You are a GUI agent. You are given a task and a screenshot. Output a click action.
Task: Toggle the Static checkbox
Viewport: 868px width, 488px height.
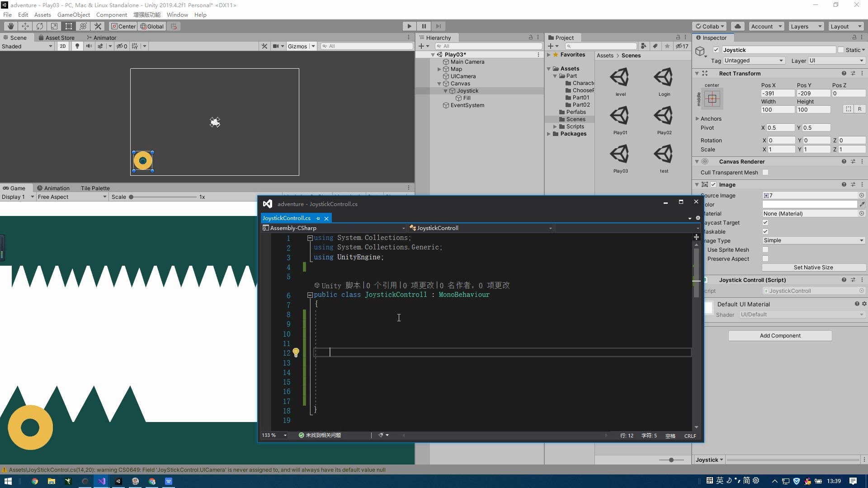coord(841,50)
